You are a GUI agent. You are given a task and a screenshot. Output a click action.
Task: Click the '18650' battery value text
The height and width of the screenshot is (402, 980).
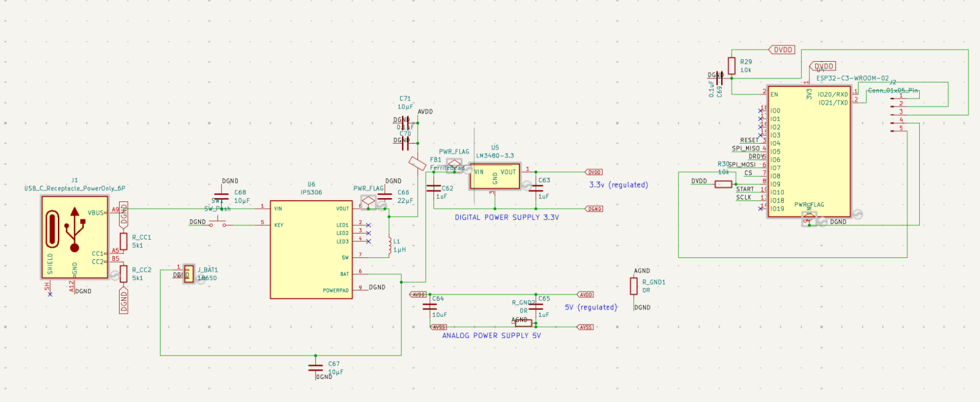tap(207, 278)
